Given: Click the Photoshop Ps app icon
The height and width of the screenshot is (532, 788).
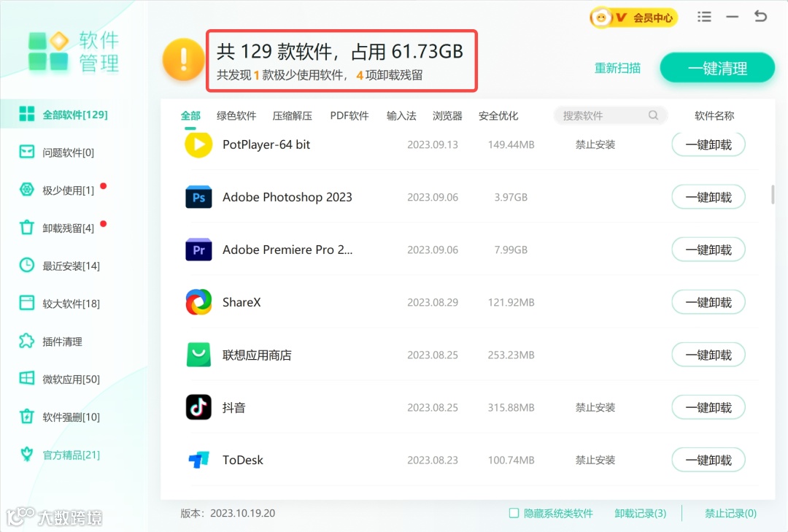Looking at the screenshot, I should (198, 197).
